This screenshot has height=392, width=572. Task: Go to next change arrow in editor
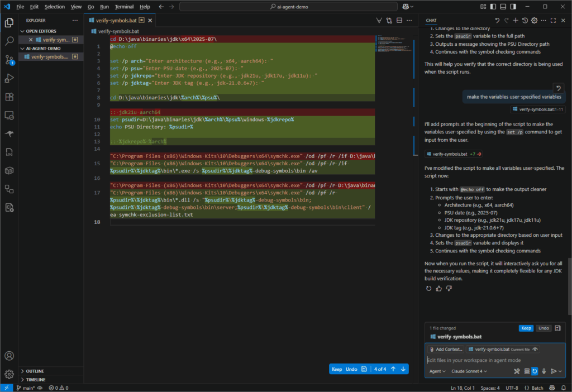pos(403,369)
